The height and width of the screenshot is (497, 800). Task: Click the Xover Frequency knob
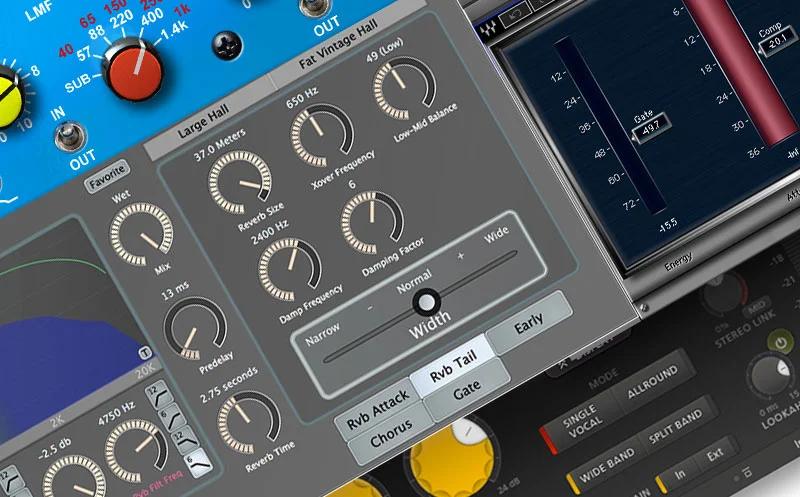322,135
